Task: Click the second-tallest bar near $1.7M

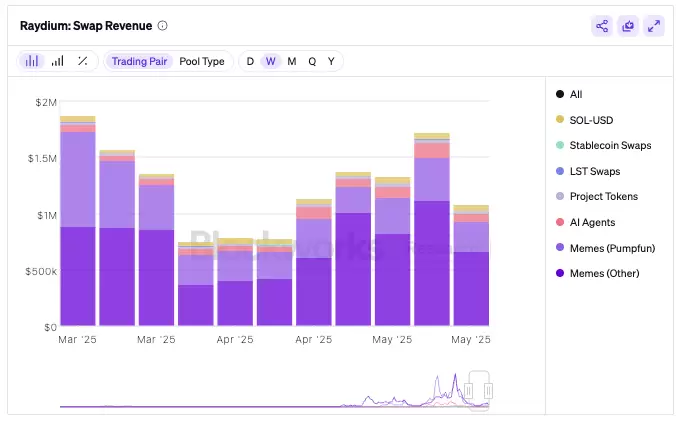Action: point(432,229)
